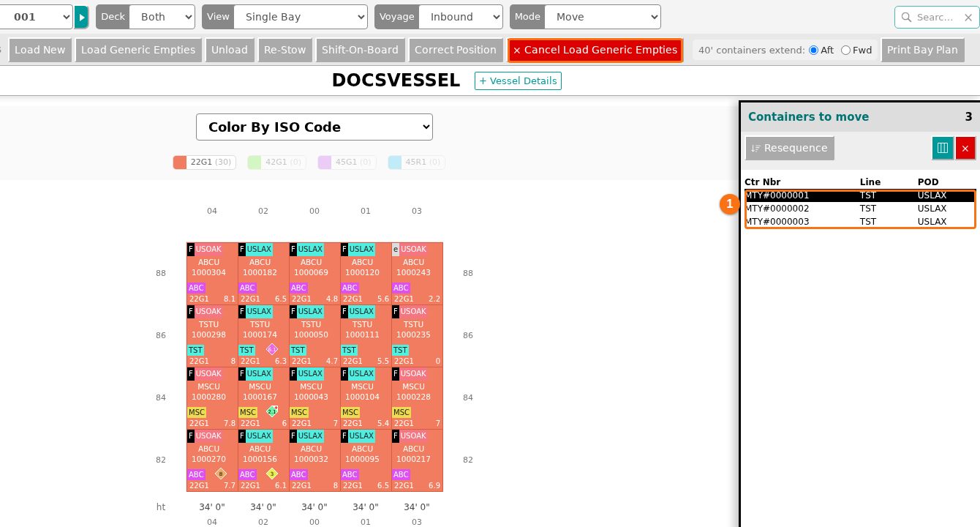Open the Mode dropdown showing Move

(x=603, y=17)
